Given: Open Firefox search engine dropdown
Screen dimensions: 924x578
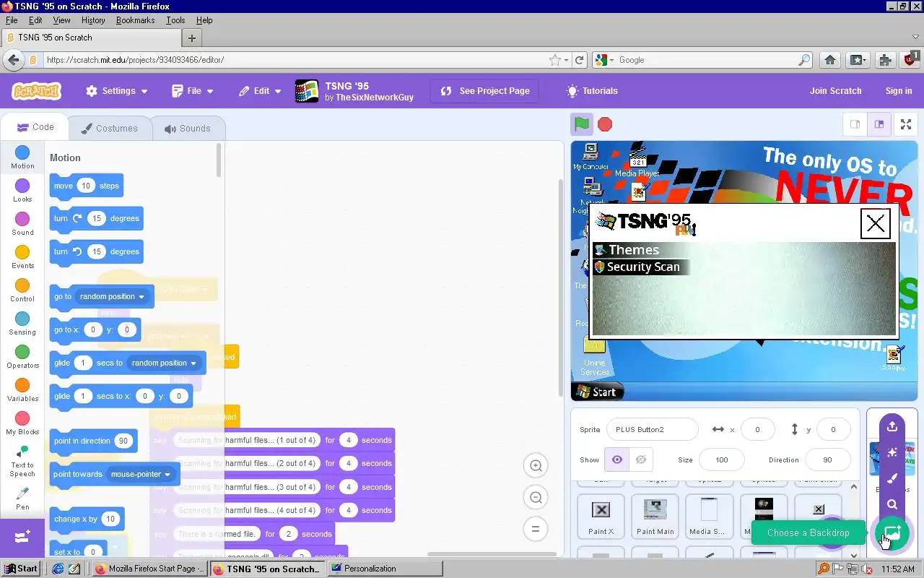Looking at the screenshot, I should (606, 60).
